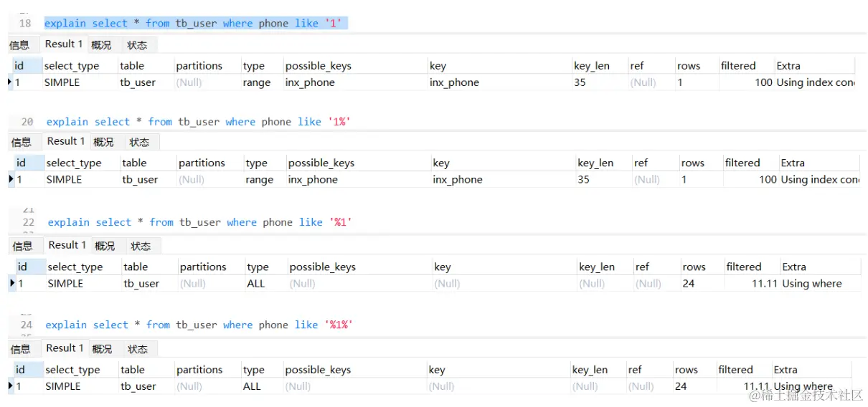Select inx_phone under possible_keys in line 18 result
Screen dimensions: 868x407
point(310,82)
